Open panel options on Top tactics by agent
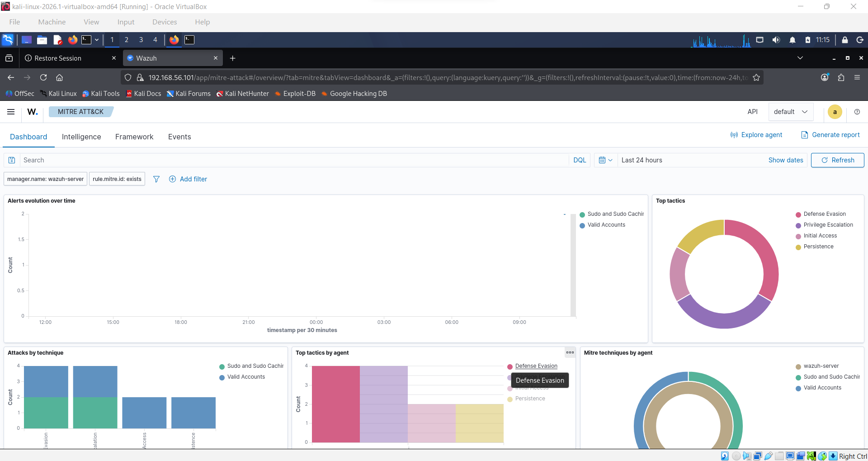 (570, 352)
